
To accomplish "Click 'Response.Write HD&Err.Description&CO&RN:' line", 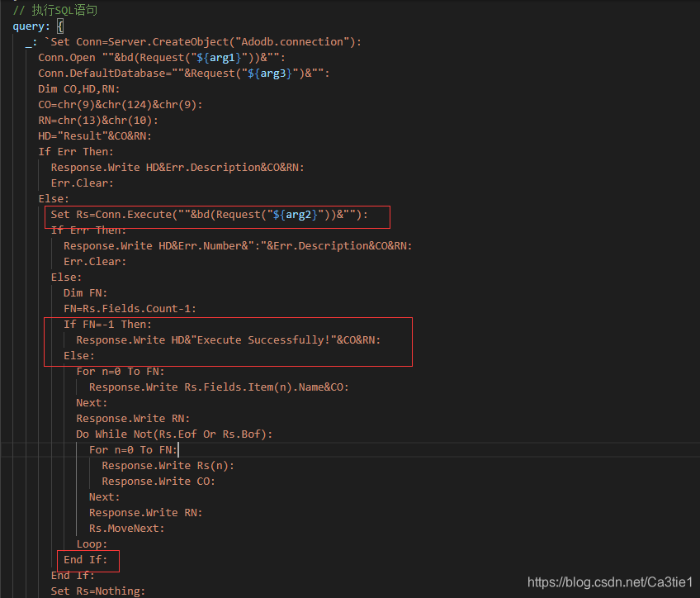I will point(177,168).
